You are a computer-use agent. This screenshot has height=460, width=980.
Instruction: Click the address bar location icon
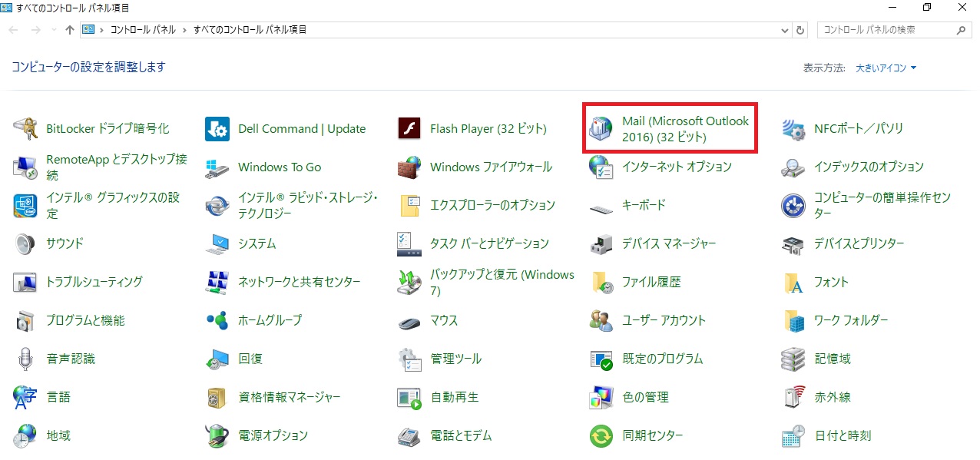(x=88, y=30)
